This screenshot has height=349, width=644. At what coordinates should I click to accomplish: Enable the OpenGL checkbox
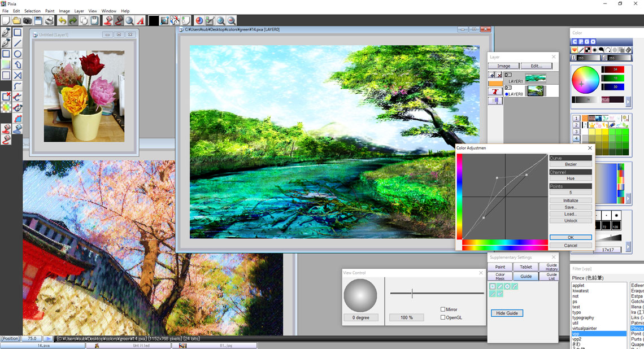coord(443,317)
